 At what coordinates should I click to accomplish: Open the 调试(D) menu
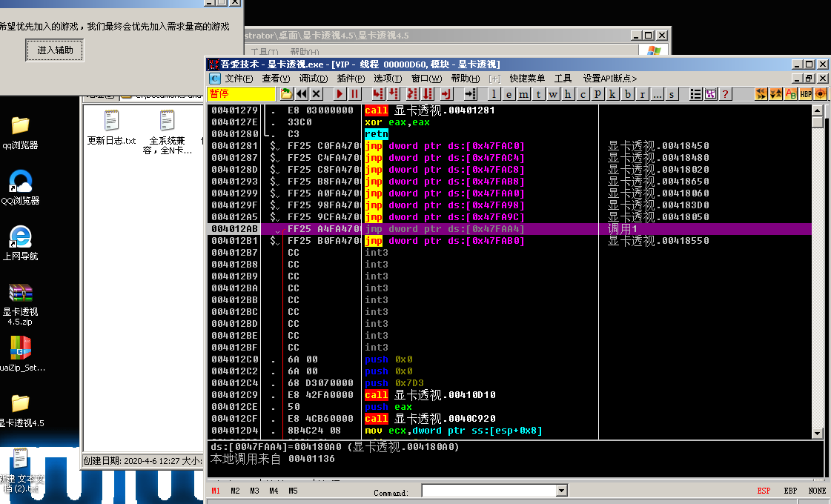[314, 79]
